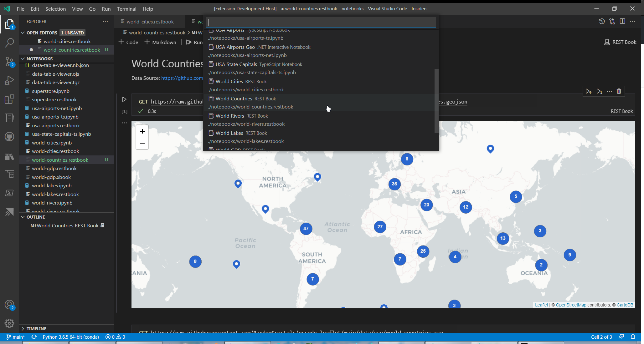Delete the current notebook cell
This screenshot has height=344, width=644.
[x=619, y=91]
